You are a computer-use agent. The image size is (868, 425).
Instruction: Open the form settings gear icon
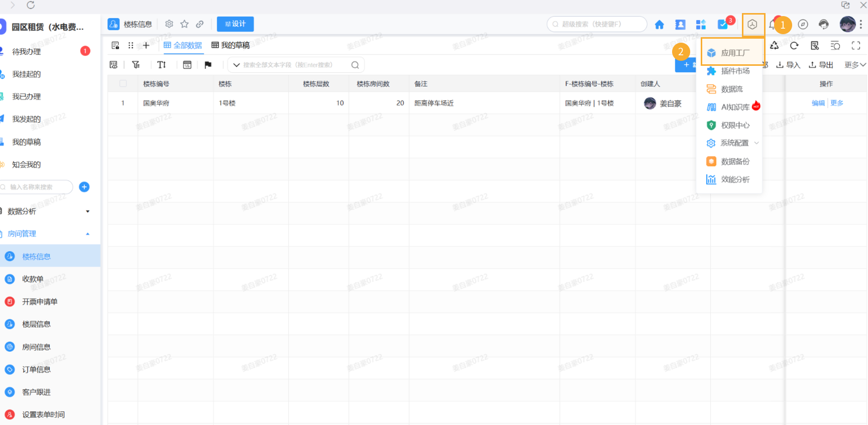[169, 24]
